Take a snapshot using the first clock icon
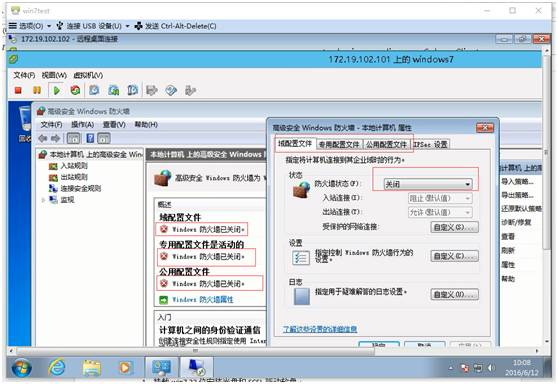Viewport: 558px width, 384px height. [94, 90]
